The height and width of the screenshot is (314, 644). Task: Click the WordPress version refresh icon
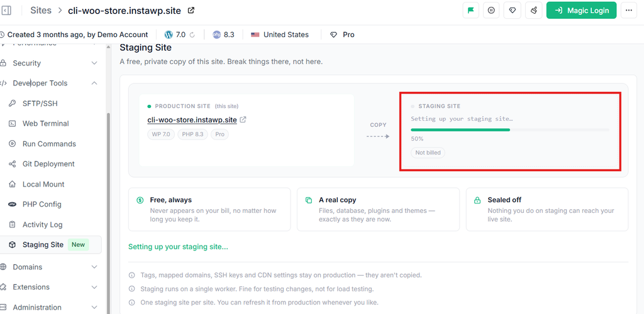point(192,35)
